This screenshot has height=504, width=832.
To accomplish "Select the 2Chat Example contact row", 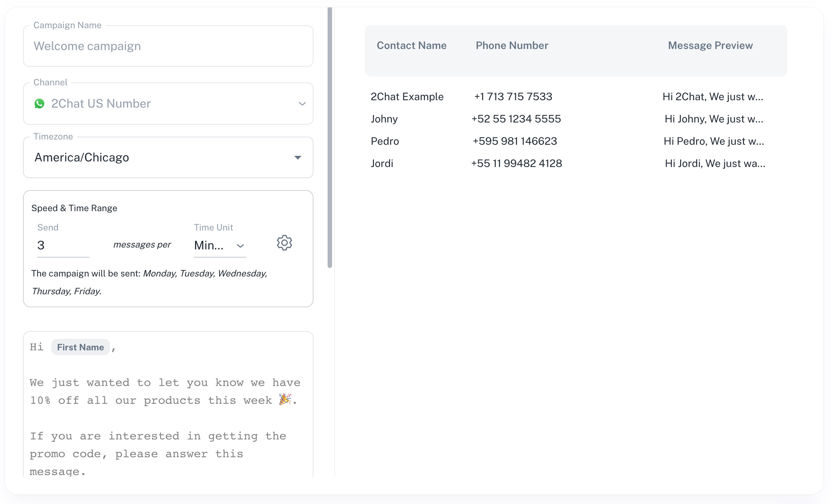I will 407,97.
